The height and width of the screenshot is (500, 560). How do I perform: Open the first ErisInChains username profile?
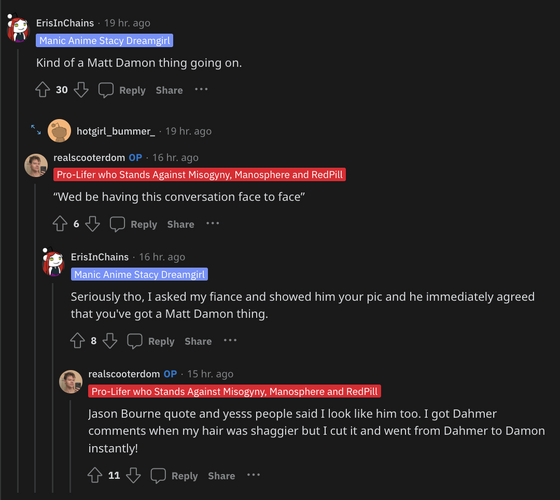pyautogui.click(x=65, y=23)
